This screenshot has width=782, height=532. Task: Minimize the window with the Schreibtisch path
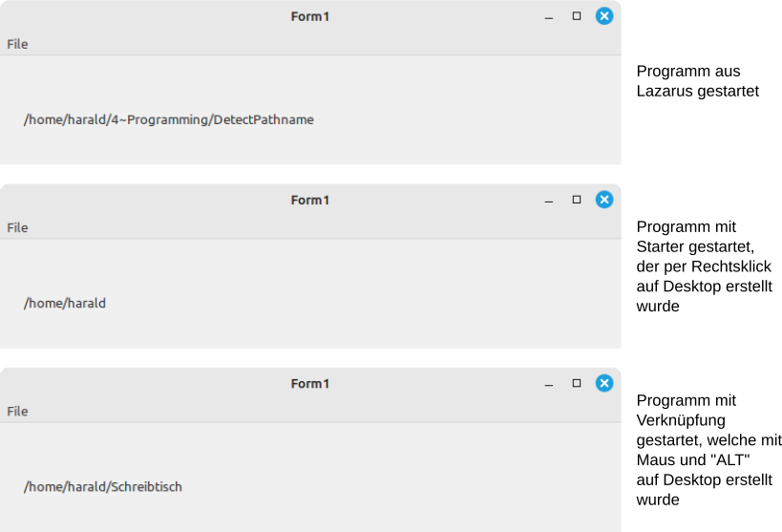pos(549,384)
